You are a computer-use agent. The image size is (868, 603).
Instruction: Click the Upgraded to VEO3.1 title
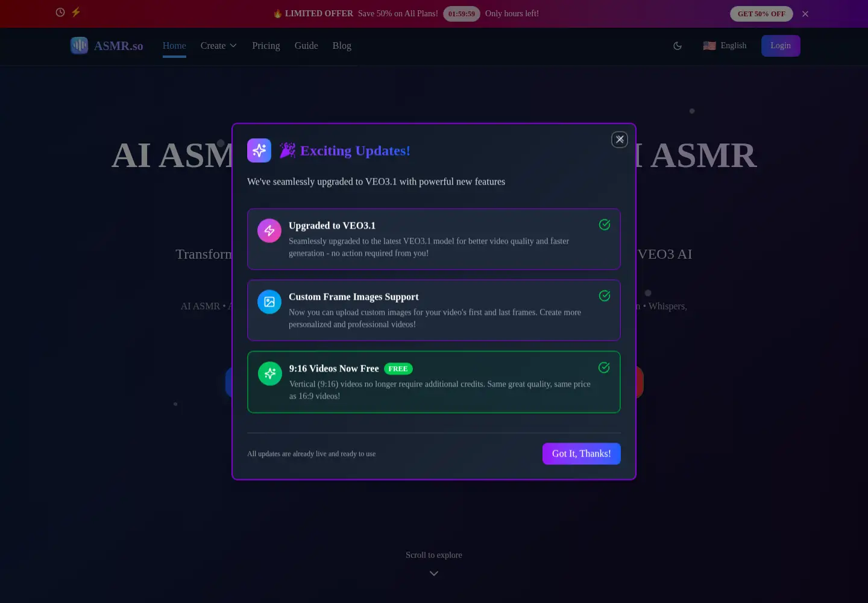332,226
